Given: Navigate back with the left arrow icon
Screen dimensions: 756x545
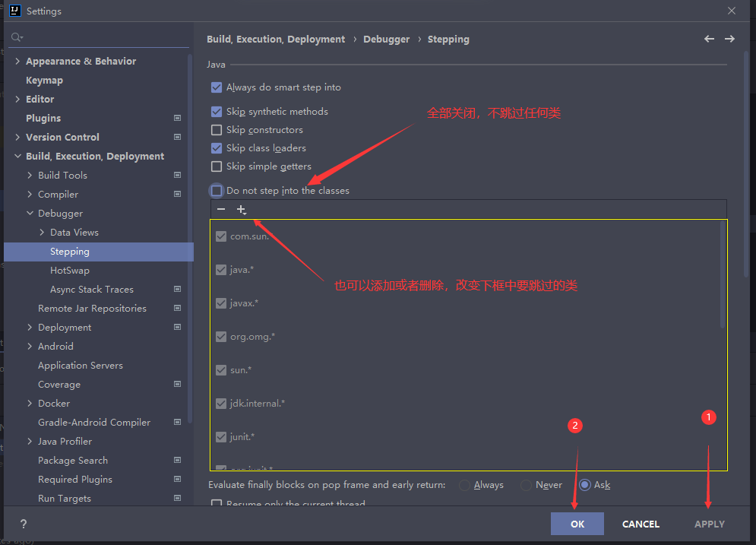Looking at the screenshot, I should coord(709,39).
